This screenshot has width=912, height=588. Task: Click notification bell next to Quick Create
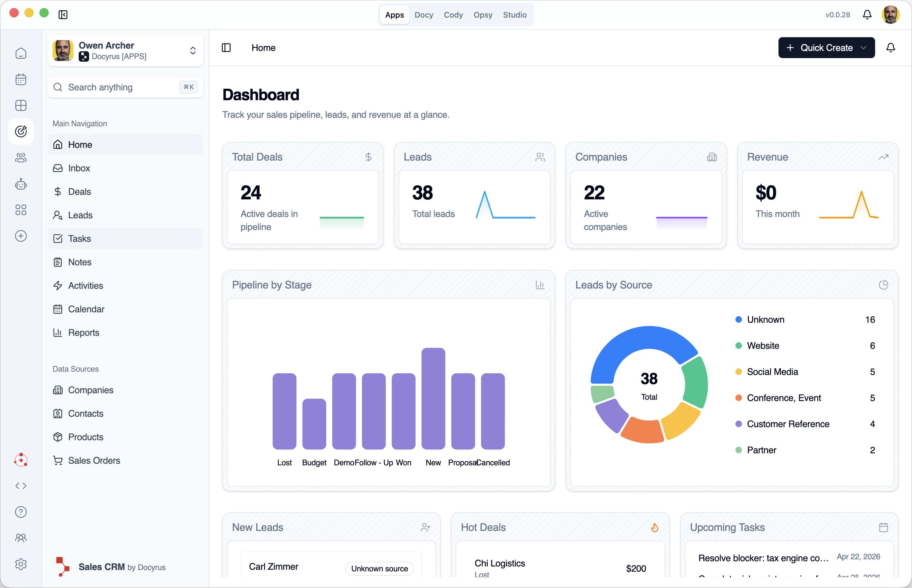click(x=890, y=48)
